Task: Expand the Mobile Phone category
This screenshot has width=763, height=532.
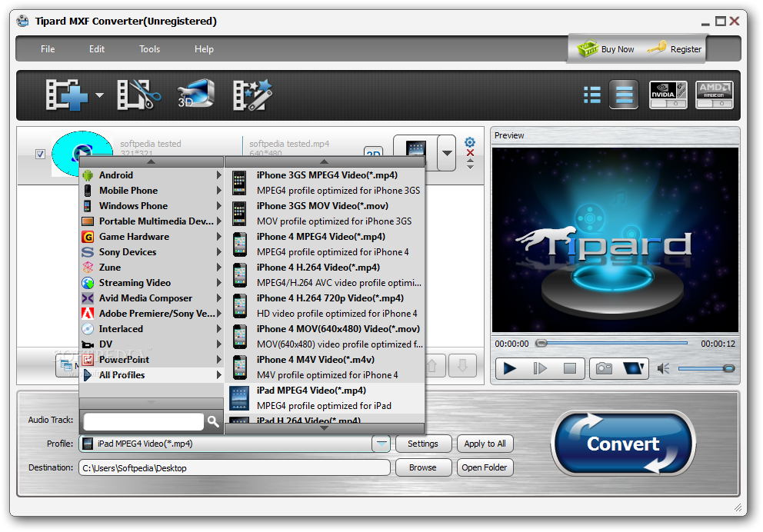Action: click(x=151, y=191)
